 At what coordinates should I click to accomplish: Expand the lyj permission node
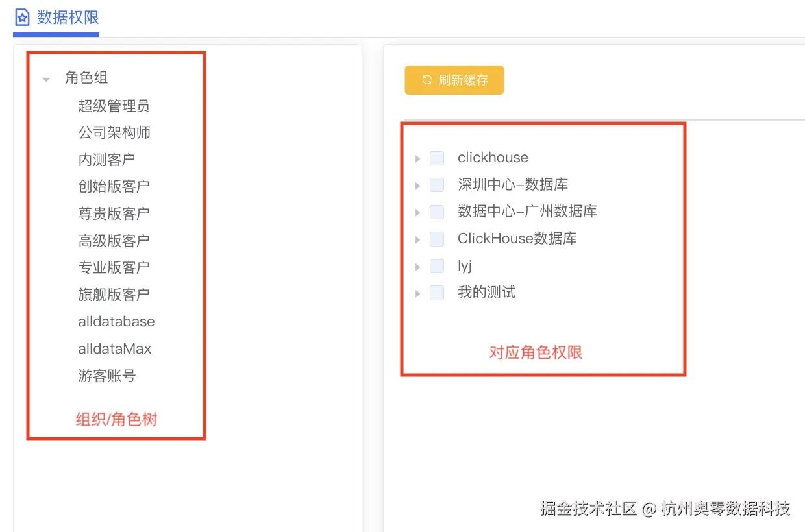pyautogui.click(x=417, y=266)
